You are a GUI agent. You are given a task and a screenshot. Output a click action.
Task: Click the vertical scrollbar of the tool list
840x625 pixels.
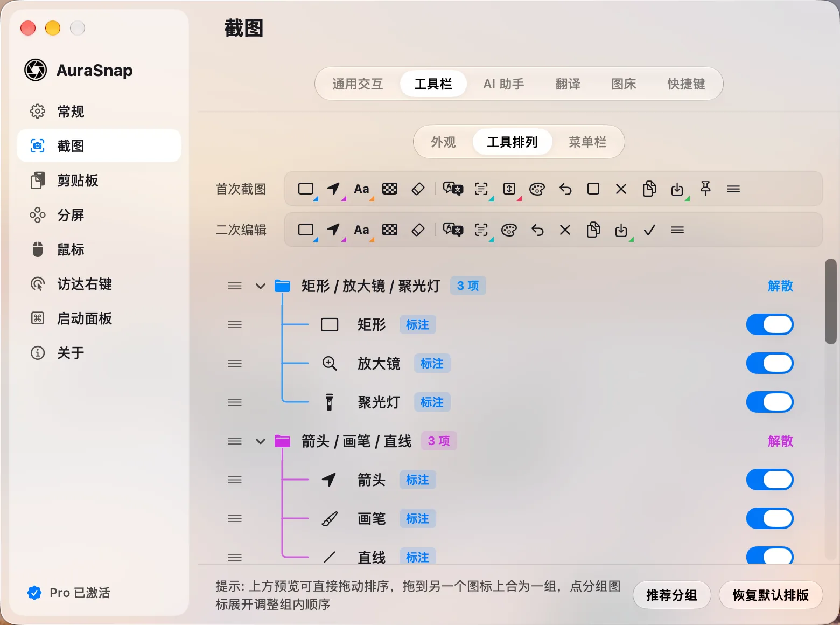pos(831,302)
